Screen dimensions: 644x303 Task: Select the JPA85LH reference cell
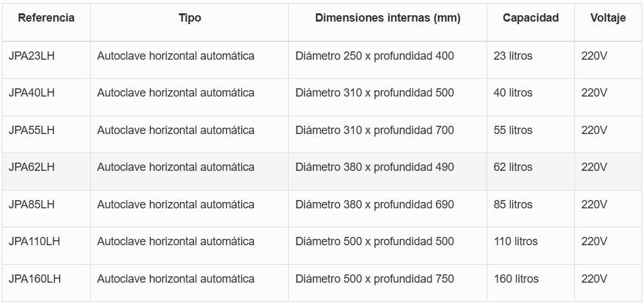[32, 205]
